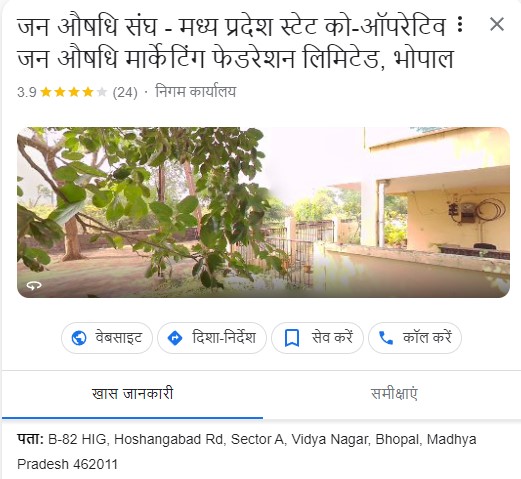Click the 3.9 rating number
Viewport: 521px width, 479px height.
[27, 92]
